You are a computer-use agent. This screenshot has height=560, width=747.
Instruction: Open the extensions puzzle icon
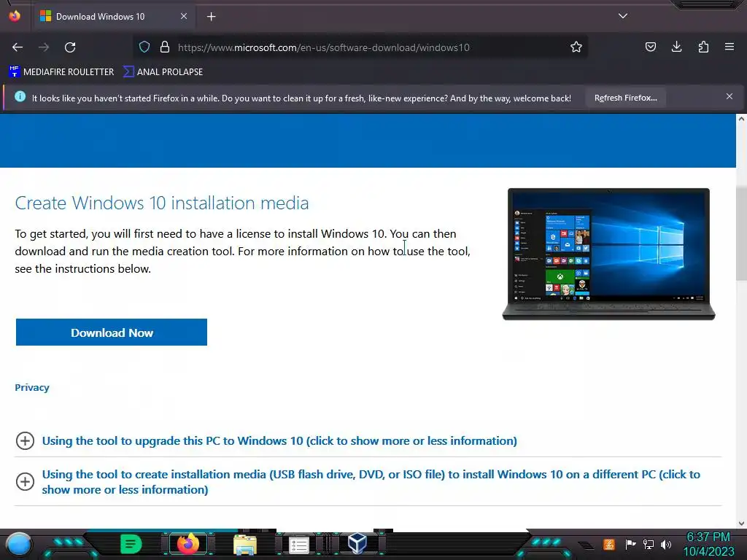pos(703,47)
